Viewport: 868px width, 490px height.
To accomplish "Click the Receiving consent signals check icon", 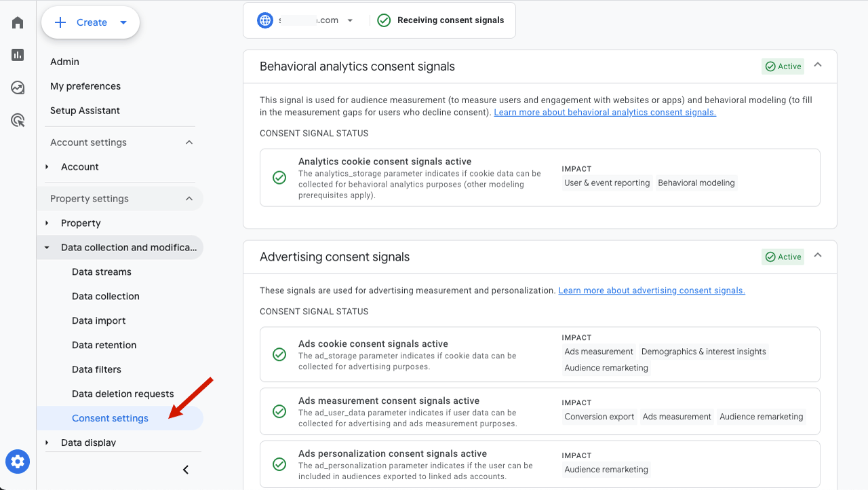I will point(384,20).
